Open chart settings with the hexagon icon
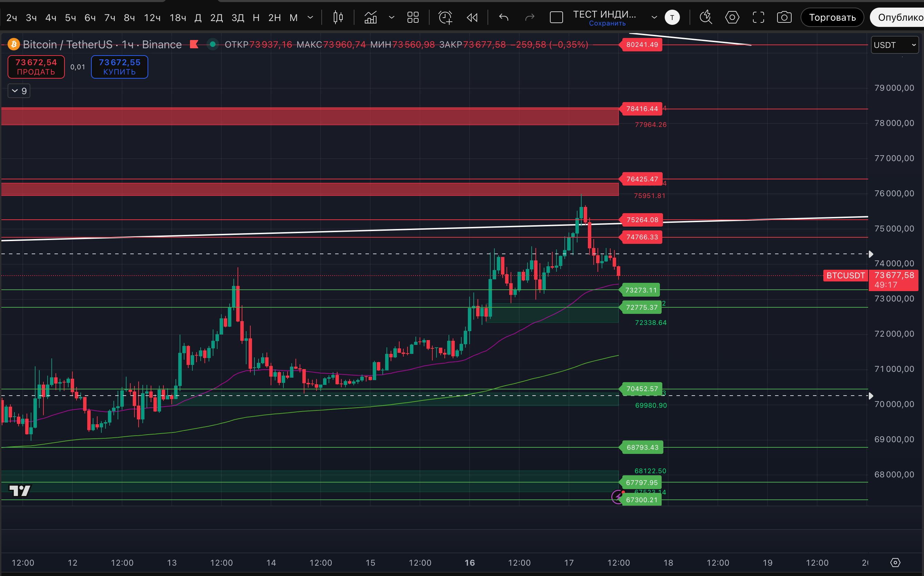 point(732,18)
